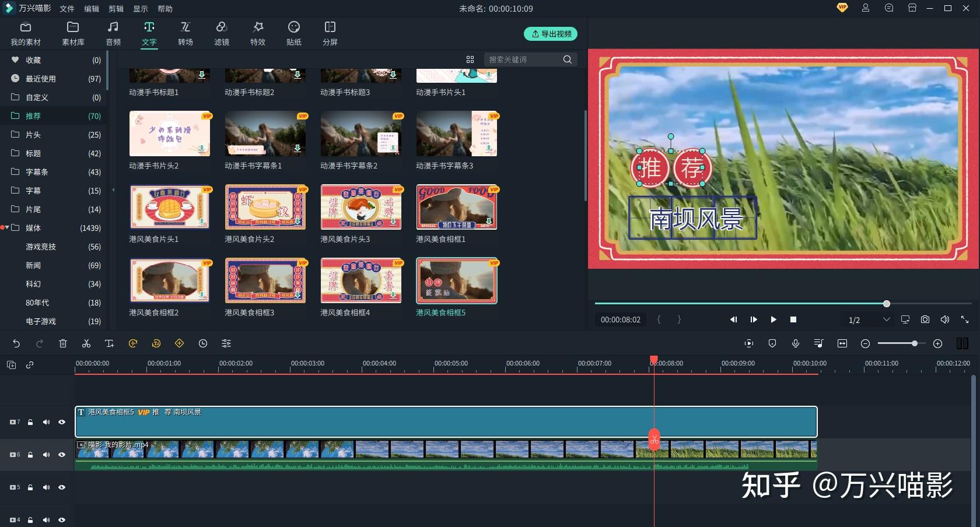980x527 pixels.
Task: Select the split scissors tool in toolbar
Action: coord(86,343)
